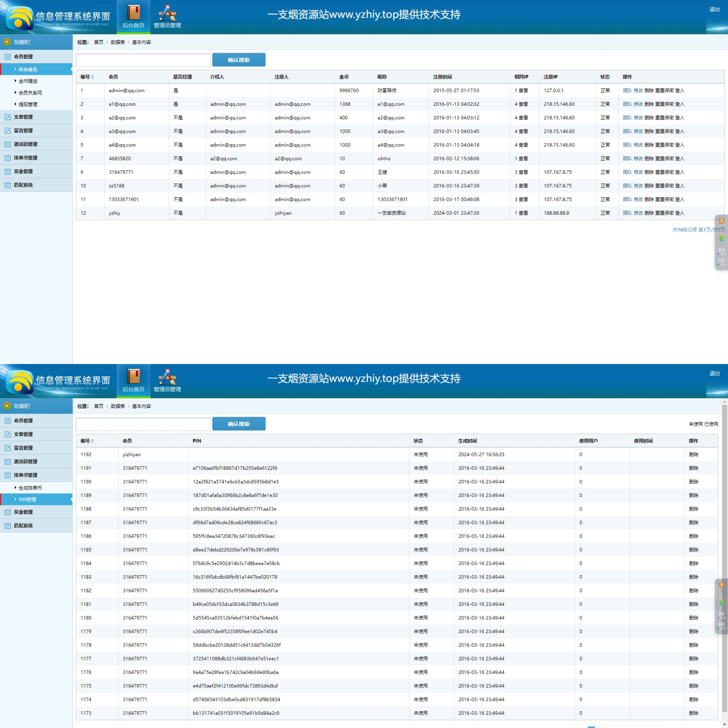Screen dimensions: 728x728
Task: Filter PIN list by 已使用
Action: coord(711,424)
